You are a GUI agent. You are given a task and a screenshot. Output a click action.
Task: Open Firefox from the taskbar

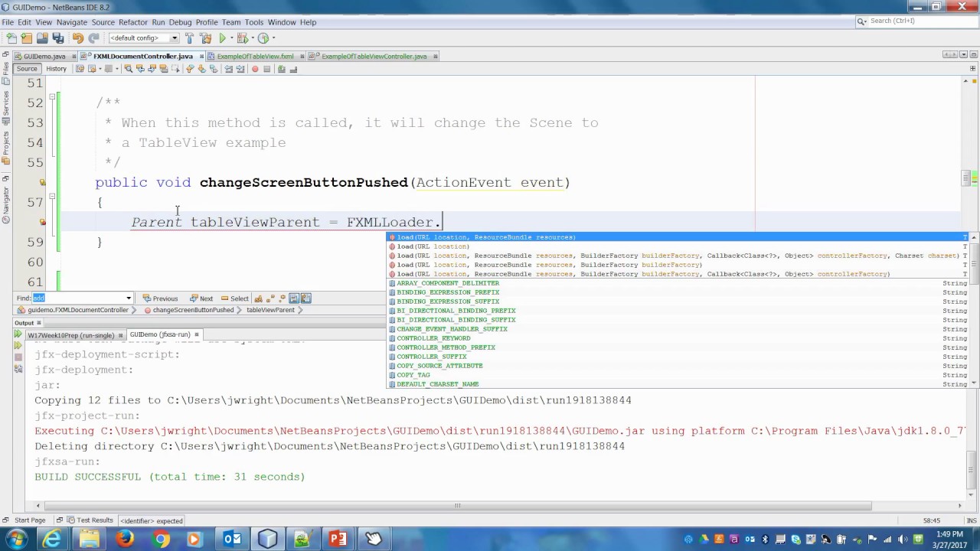coord(125,539)
